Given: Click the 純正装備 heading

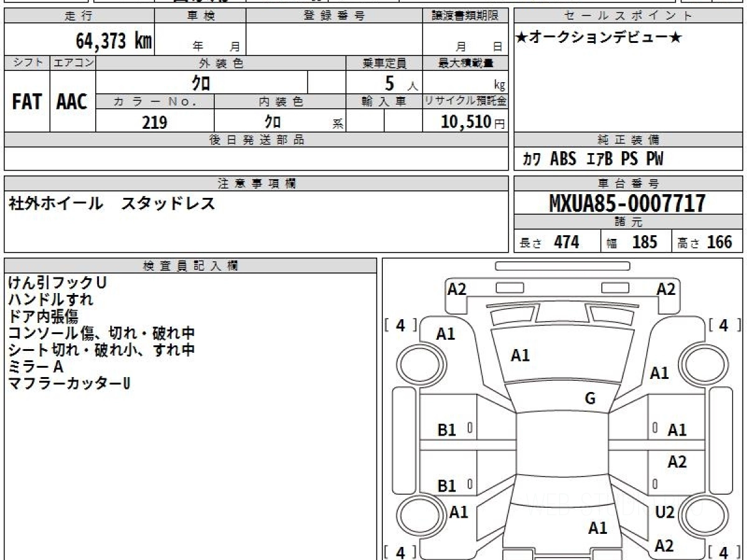Looking at the screenshot, I should (x=629, y=140).
